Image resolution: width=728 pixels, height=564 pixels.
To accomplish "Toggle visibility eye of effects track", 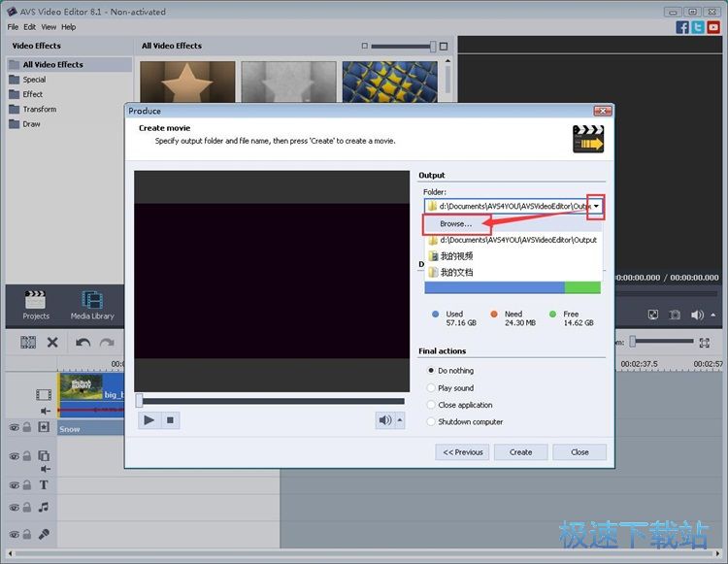I will tap(15, 427).
